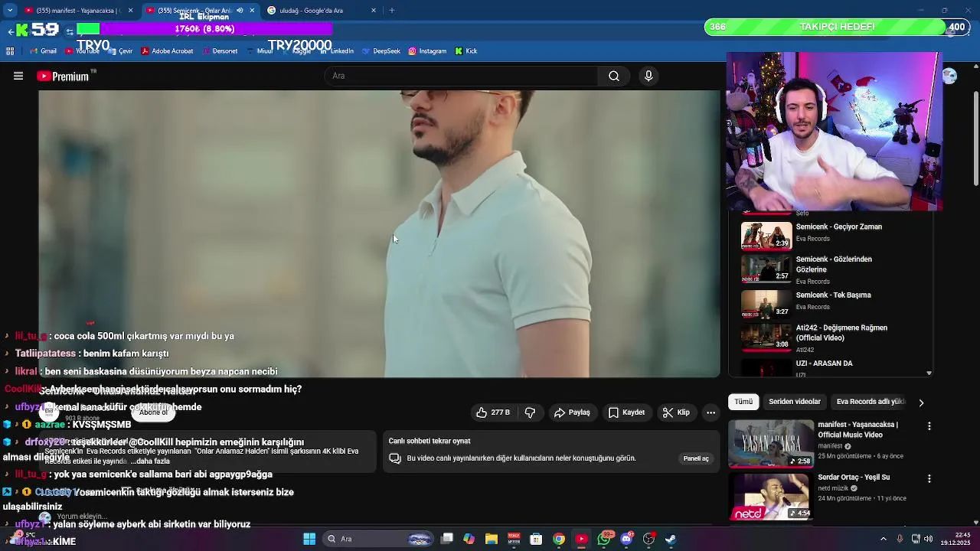The height and width of the screenshot is (551, 980).
Task: Open the Dersonet bookmark
Action: 219,51
